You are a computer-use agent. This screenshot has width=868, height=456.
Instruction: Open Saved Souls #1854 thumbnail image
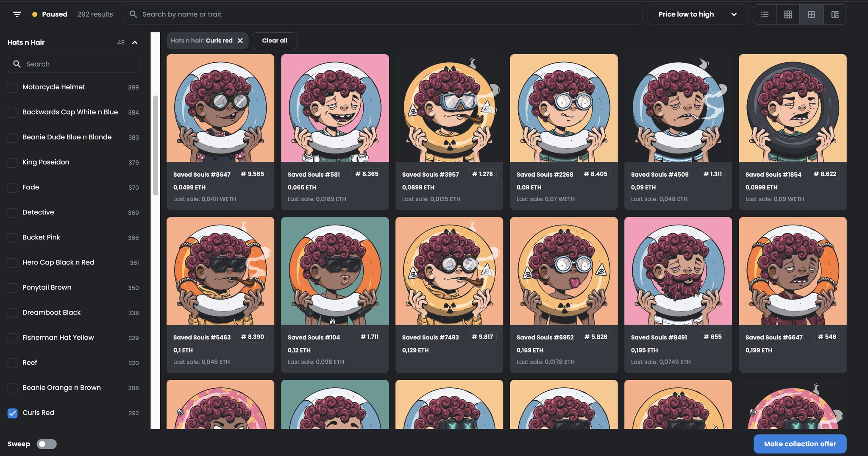tap(793, 108)
